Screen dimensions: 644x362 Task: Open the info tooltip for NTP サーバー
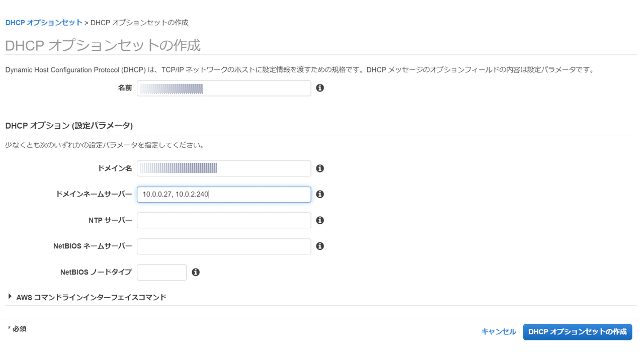point(320,220)
